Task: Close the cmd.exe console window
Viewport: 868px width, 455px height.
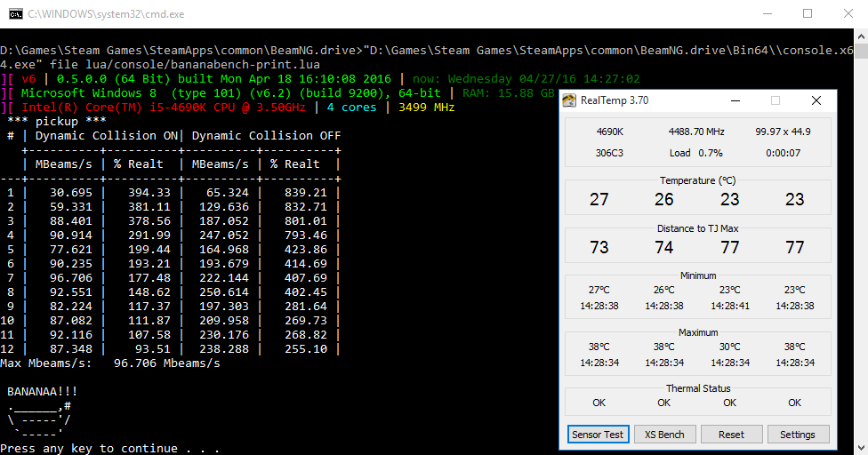Action: click(x=848, y=14)
